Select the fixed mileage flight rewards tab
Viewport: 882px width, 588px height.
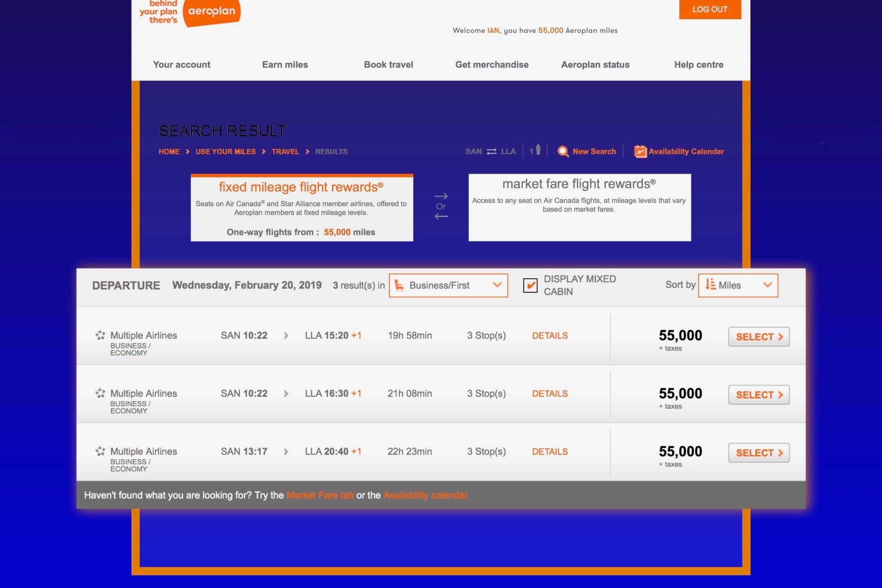pyautogui.click(x=302, y=208)
